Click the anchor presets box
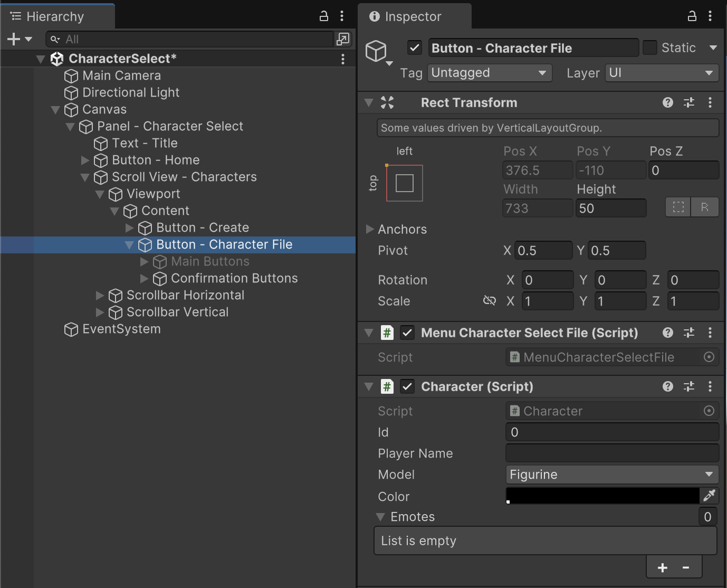This screenshot has width=727, height=588. pyautogui.click(x=404, y=183)
